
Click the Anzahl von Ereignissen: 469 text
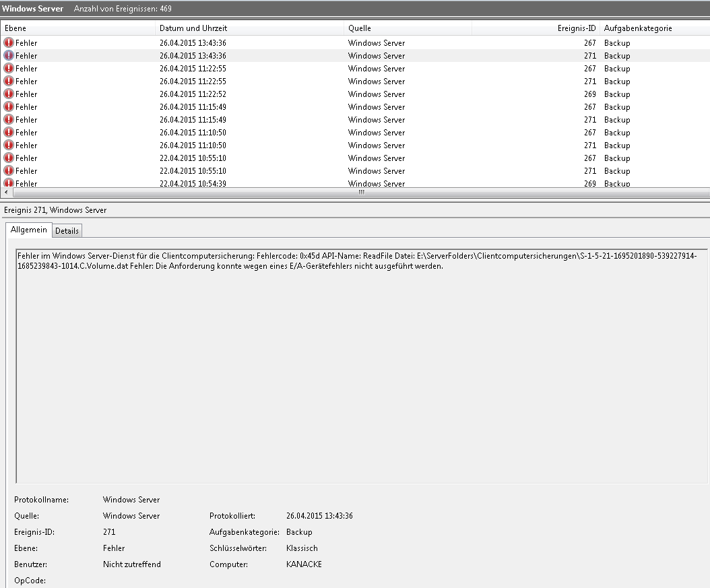pos(123,9)
